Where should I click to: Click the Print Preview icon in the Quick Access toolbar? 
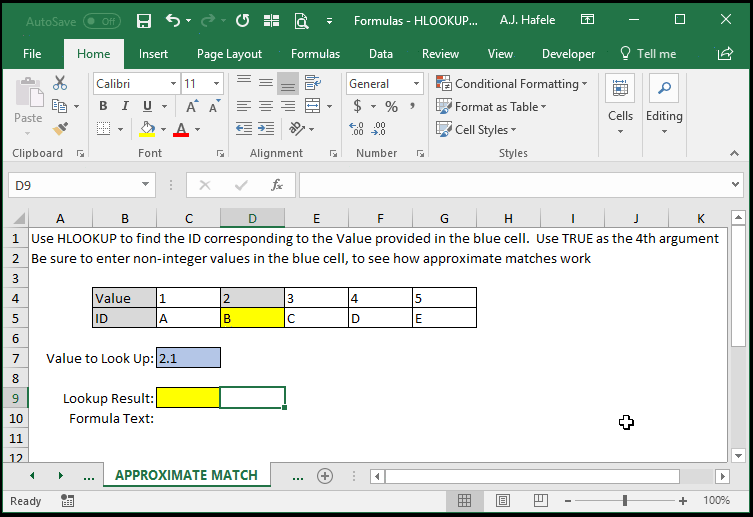(301, 21)
